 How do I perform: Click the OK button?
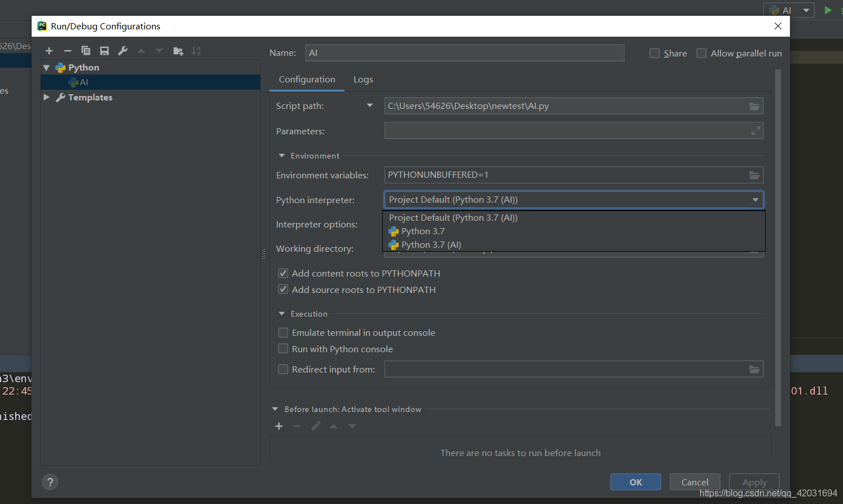pos(636,482)
